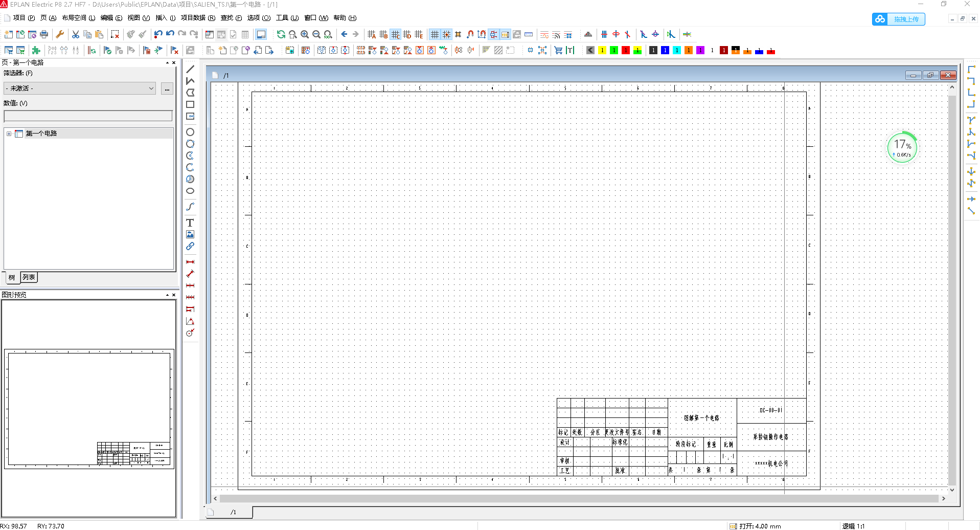Screen dimensions: 980x530
Task: Click the scissors Cut icon
Action: tap(76, 34)
